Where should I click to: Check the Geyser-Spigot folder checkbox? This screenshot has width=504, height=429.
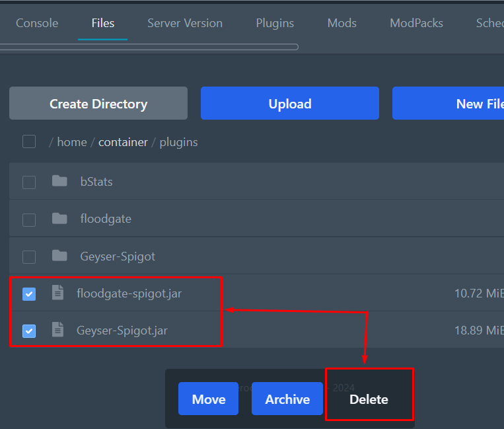coord(29,256)
